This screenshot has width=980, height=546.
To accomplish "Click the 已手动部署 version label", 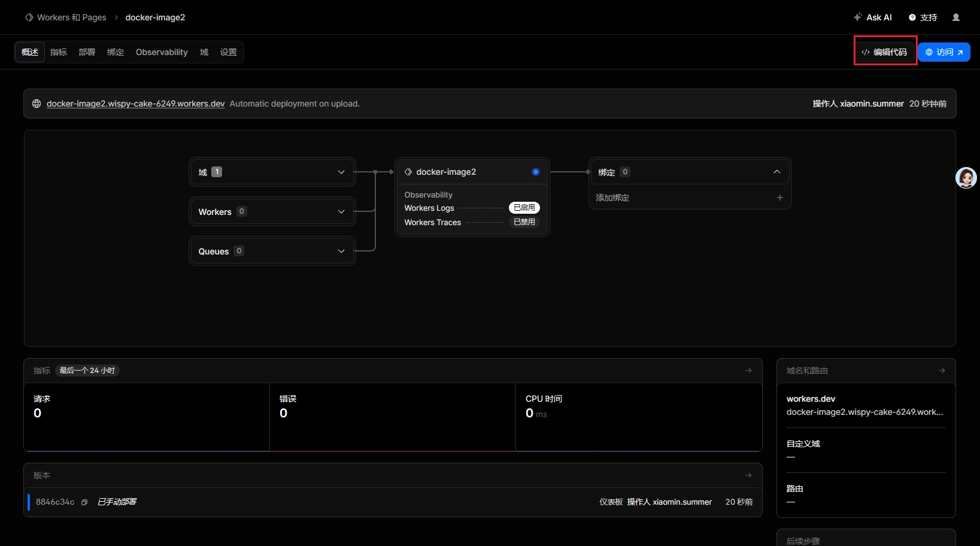I will [x=117, y=502].
